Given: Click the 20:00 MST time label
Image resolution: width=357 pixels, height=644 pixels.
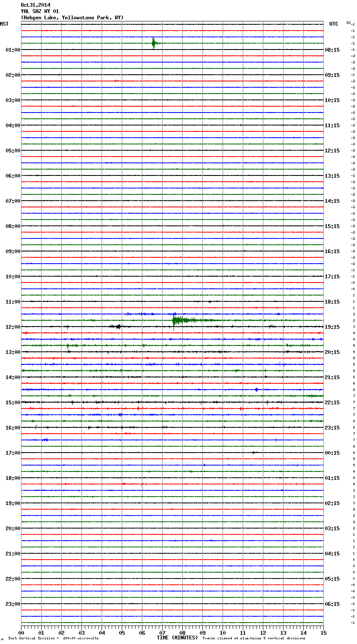Looking at the screenshot, I should pos(13,529).
